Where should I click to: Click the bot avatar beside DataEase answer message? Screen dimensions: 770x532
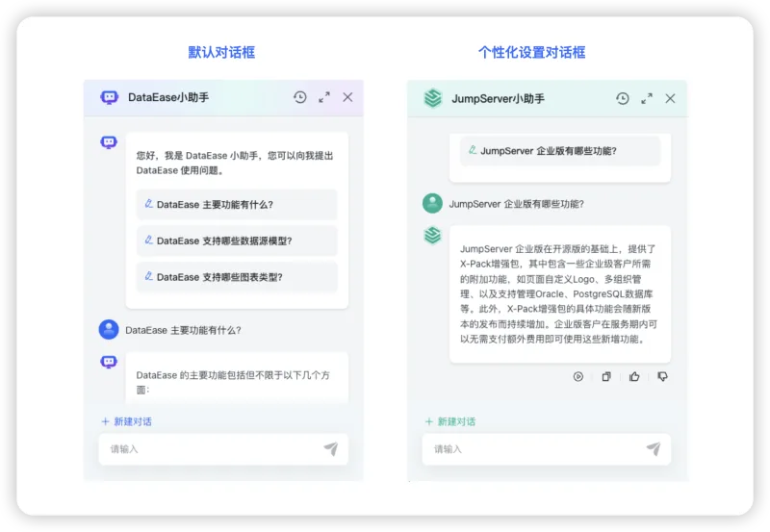tap(109, 362)
